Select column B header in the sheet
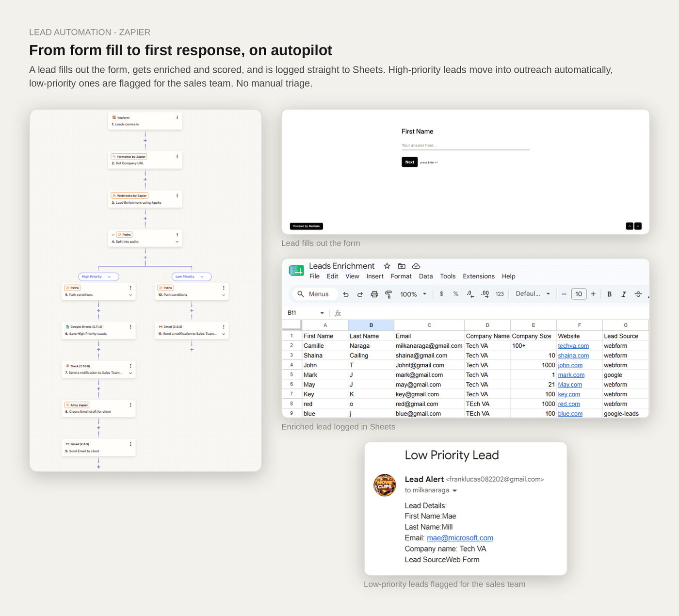 click(371, 325)
